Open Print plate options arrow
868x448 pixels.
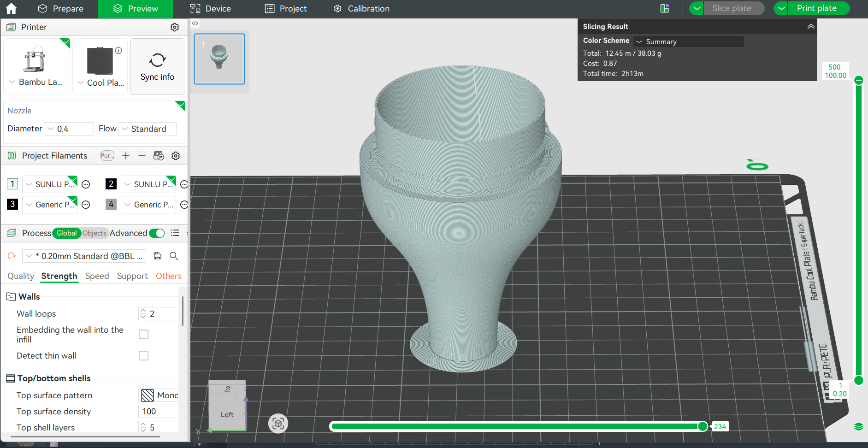coord(781,8)
